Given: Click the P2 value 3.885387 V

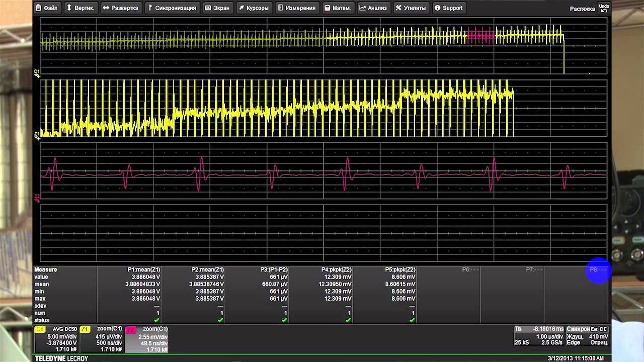Looking at the screenshot, I should 210,277.
